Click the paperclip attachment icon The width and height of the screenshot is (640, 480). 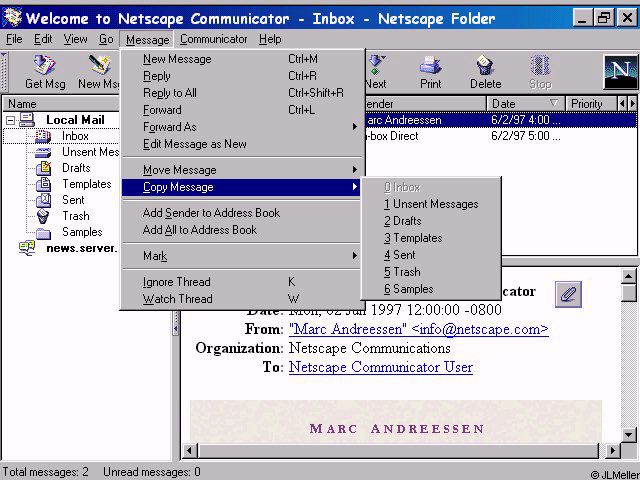[x=568, y=294]
